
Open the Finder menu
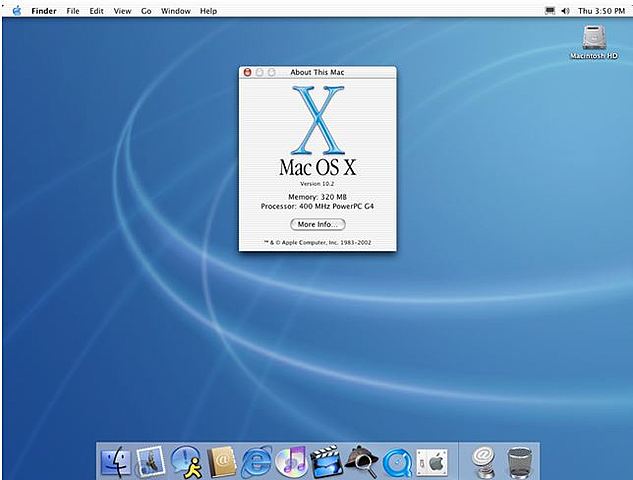point(44,11)
